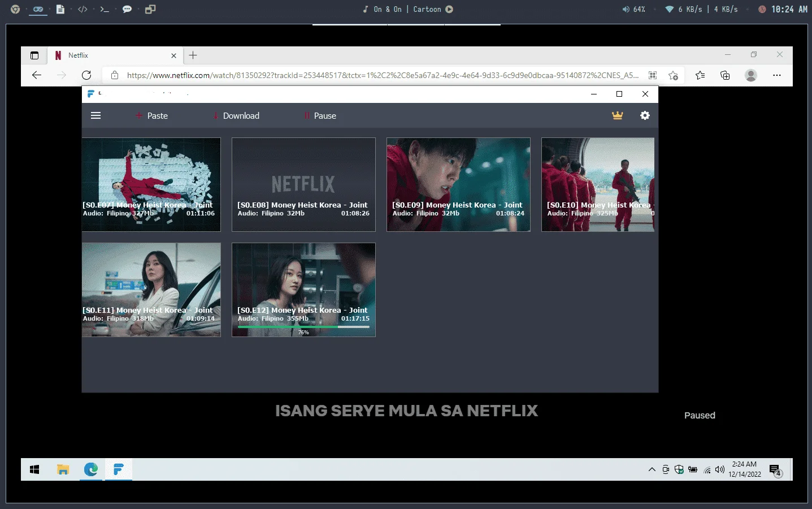Select the S0.E07 Money Heist Korea thumbnail
The width and height of the screenshot is (812, 509).
tap(151, 184)
